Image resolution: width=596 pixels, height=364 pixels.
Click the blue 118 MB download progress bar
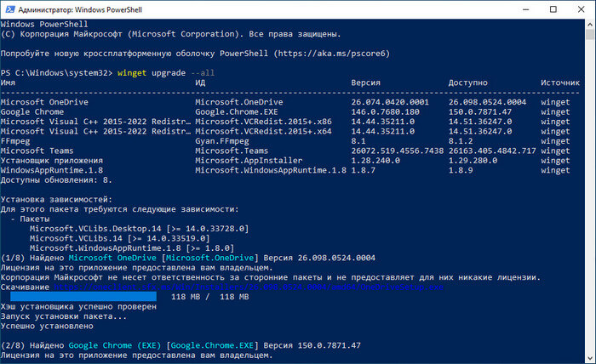[x=83, y=297]
